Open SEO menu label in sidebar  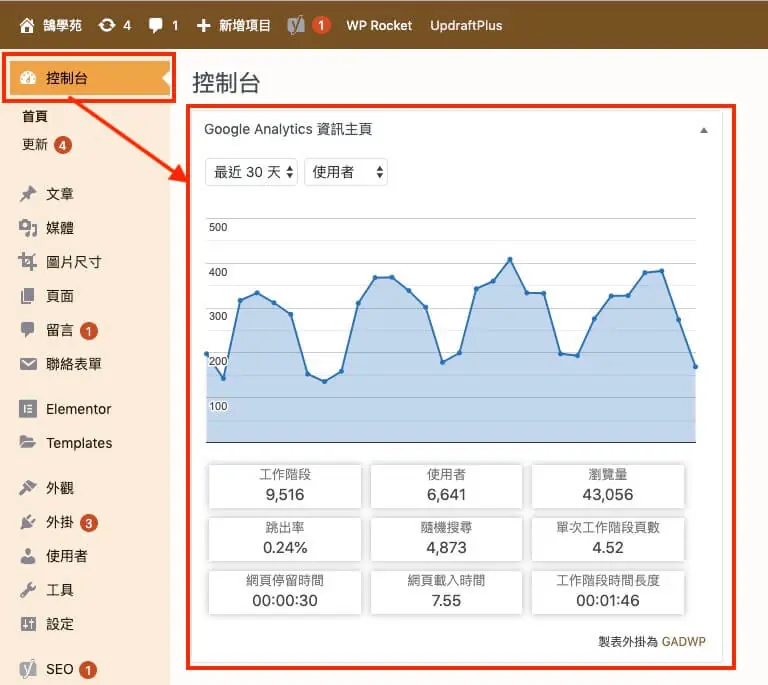[59, 669]
